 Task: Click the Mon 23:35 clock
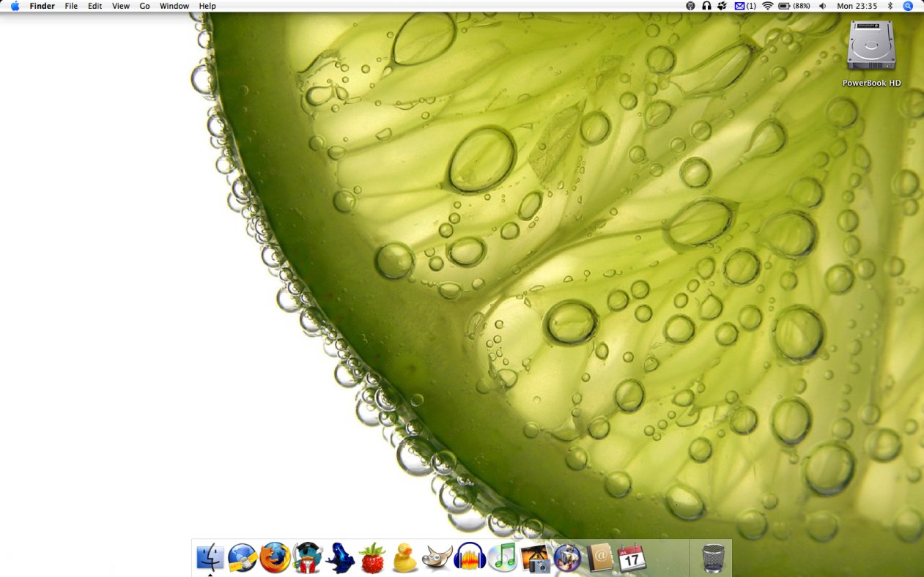(x=857, y=6)
